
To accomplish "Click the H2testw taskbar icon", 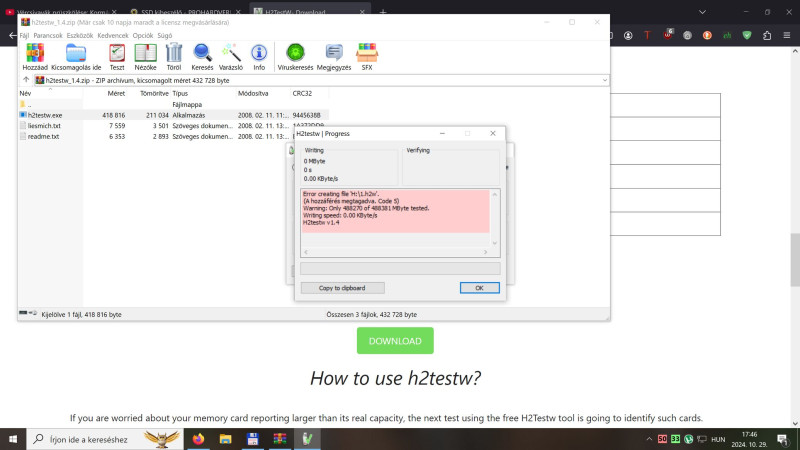I will coord(307,439).
